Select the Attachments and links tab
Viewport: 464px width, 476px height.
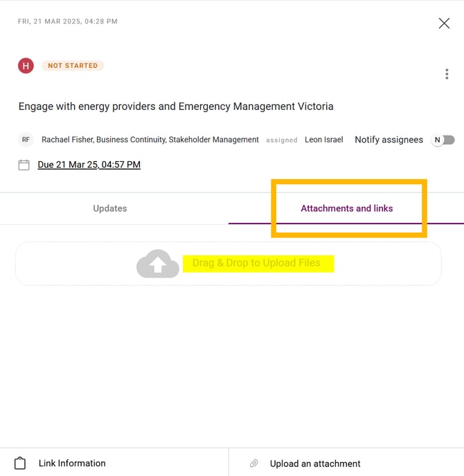point(346,208)
